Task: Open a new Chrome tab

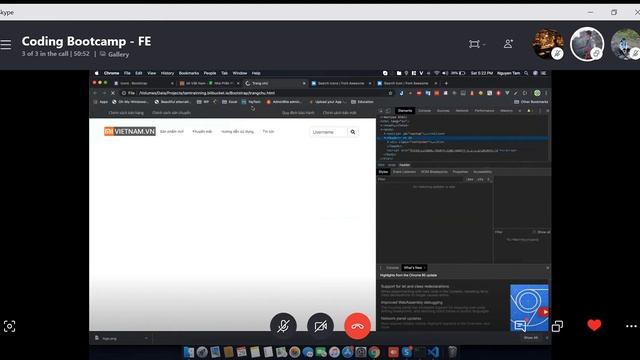Action: click(x=446, y=83)
